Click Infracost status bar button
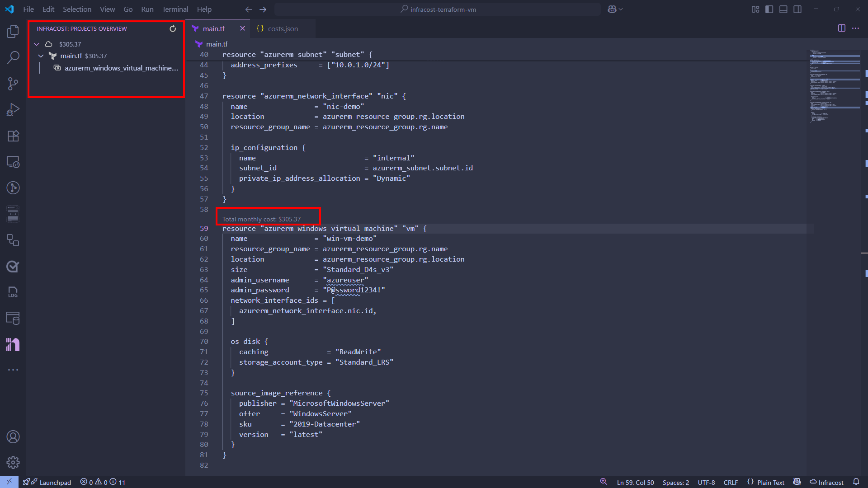 point(826,482)
